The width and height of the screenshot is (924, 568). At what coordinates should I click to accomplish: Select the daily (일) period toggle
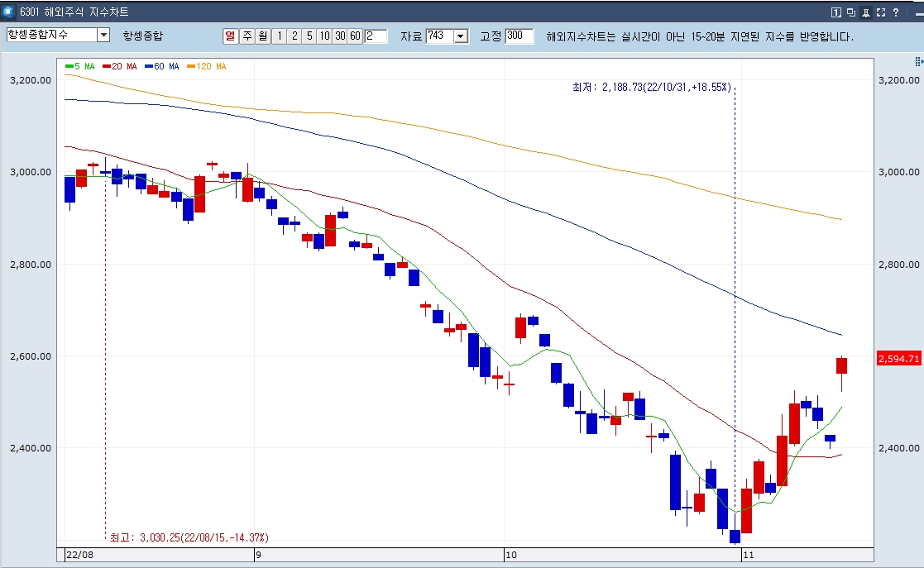click(230, 36)
